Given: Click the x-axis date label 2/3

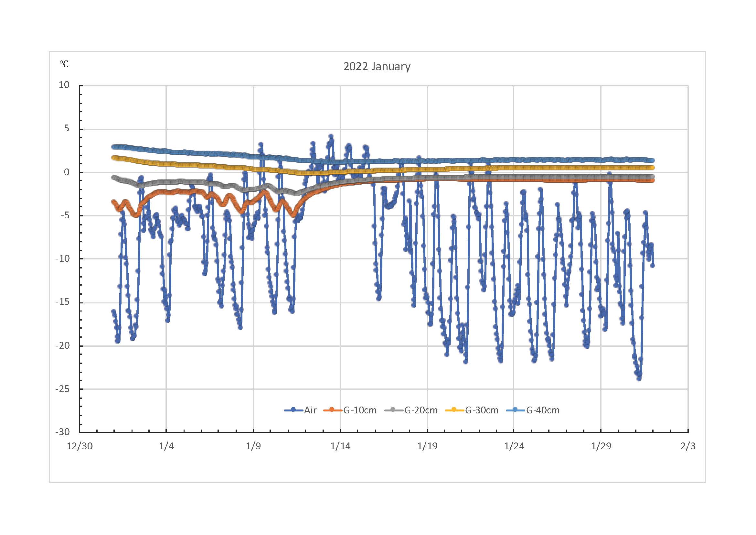Looking at the screenshot, I should pyautogui.click(x=688, y=446).
